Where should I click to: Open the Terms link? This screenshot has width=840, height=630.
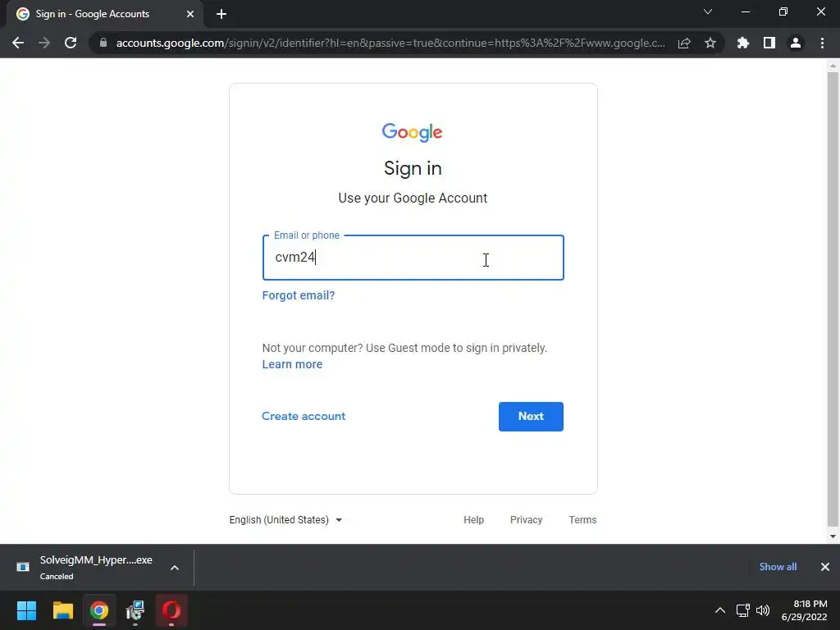tap(582, 519)
